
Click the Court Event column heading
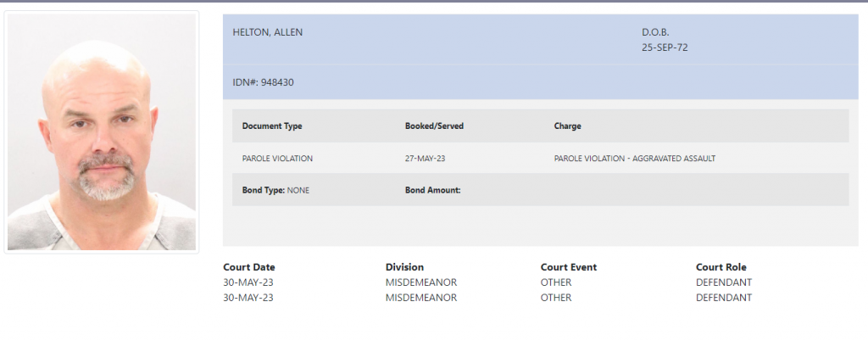(x=569, y=267)
